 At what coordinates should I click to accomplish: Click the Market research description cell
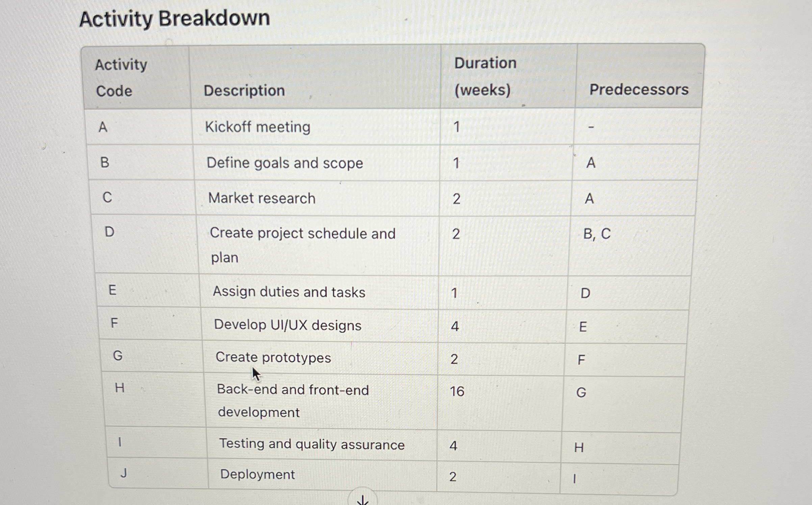click(x=318, y=198)
